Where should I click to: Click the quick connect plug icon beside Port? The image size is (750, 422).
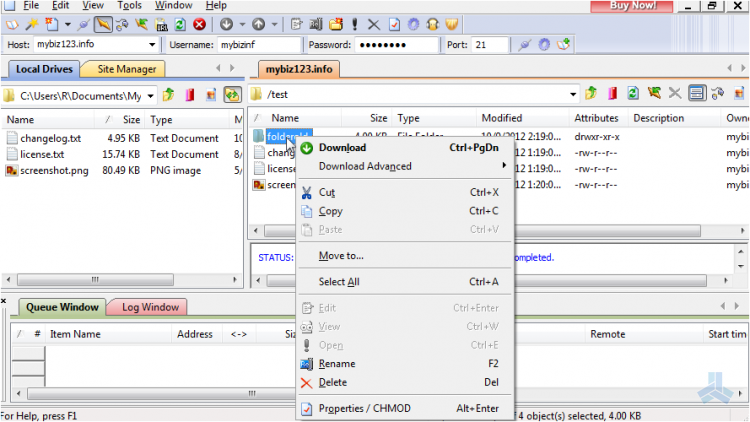tap(523, 45)
